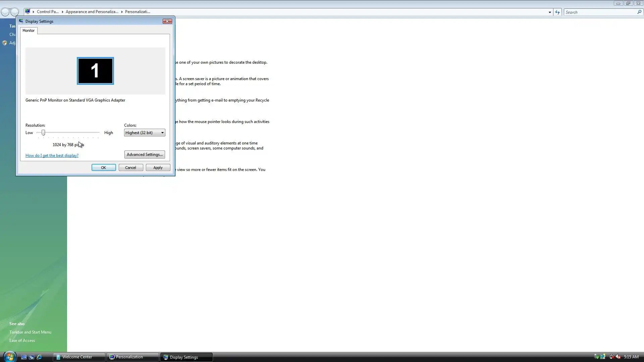Open 'How do I get the best display?' link
Image resolution: width=644 pixels, height=362 pixels.
pyautogui.click(x=52, y=156)
